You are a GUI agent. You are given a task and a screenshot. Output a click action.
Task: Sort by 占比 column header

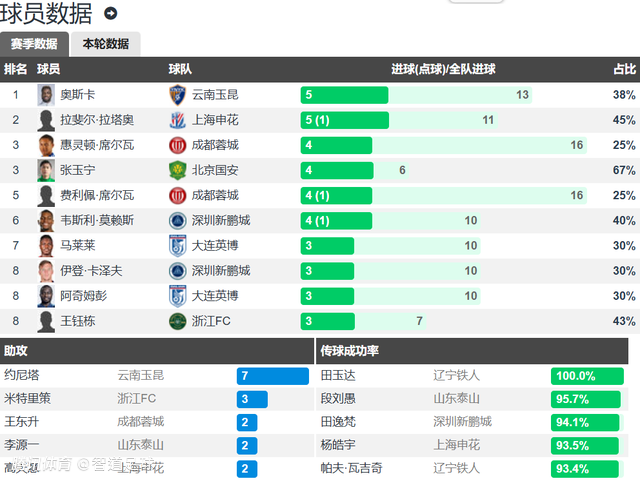pyautogui.click(x=623, y=69)
